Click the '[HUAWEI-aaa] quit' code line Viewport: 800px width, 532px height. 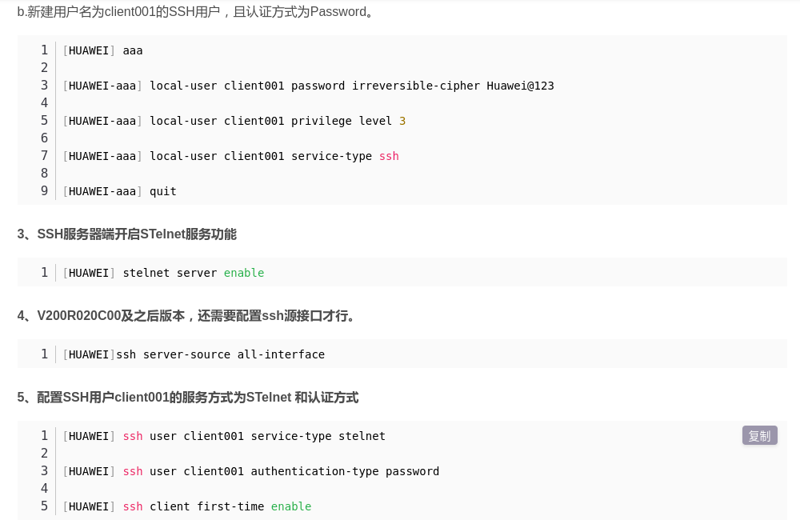[119, 191]
